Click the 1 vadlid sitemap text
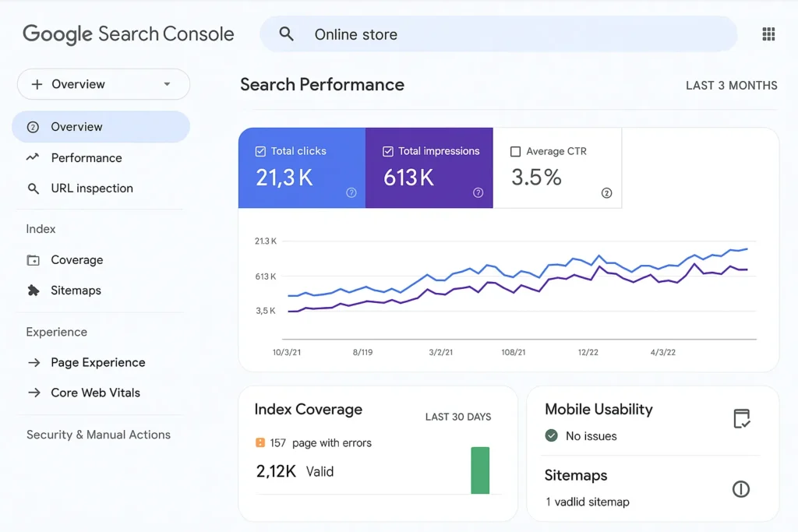 (588, 502)
